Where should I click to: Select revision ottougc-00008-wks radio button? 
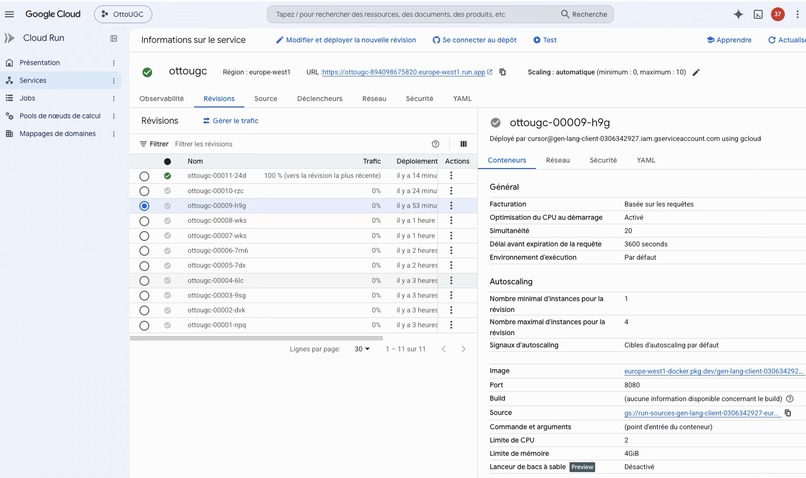[x=144, y=221]
